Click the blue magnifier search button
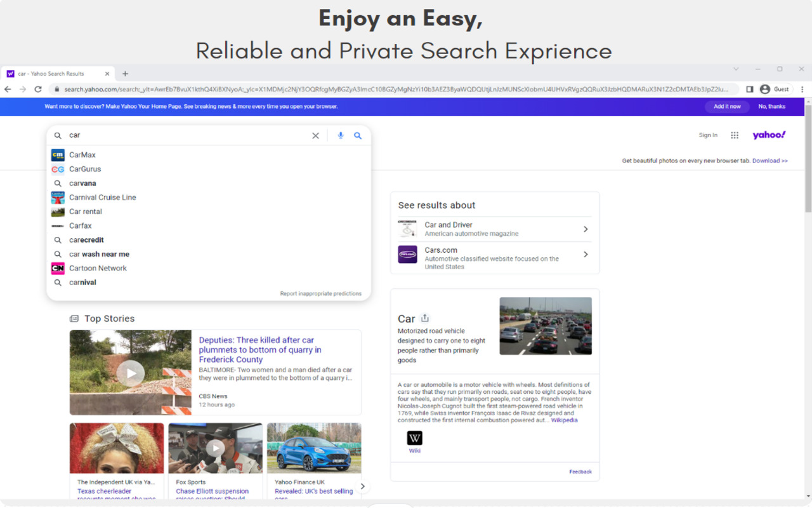812x508 pixels. click(358, 135)
